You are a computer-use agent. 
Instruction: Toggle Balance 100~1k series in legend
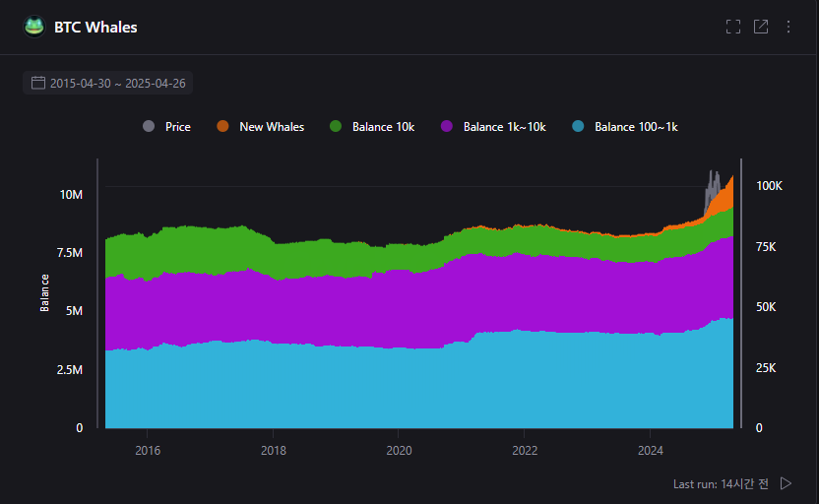625,126
